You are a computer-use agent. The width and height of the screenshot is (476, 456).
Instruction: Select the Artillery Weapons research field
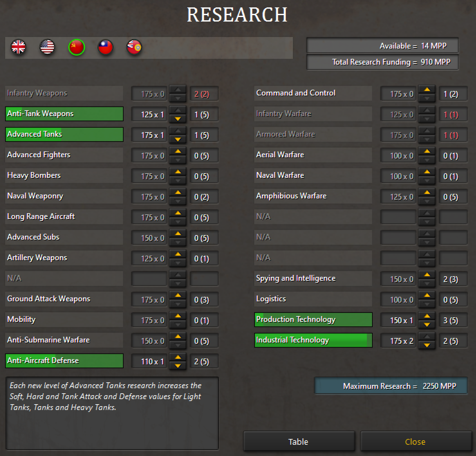pos(64,258)
